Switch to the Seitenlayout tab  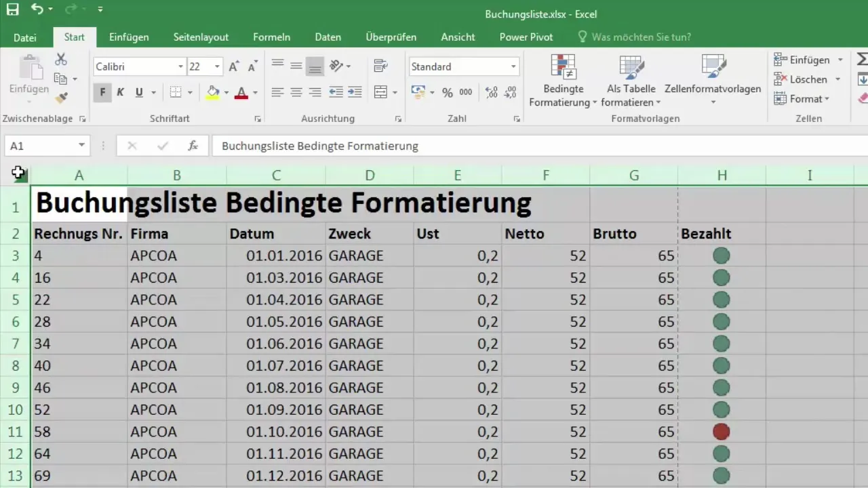coord(201,37)
